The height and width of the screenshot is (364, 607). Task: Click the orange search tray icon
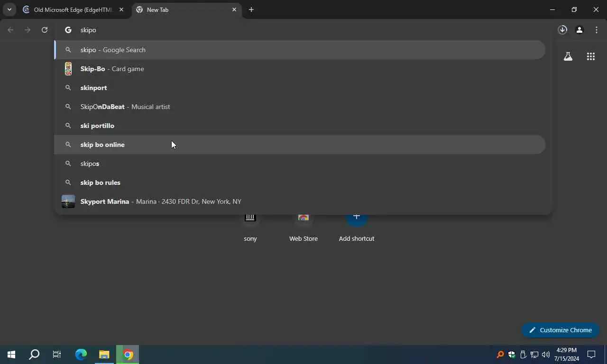point(500,355)
